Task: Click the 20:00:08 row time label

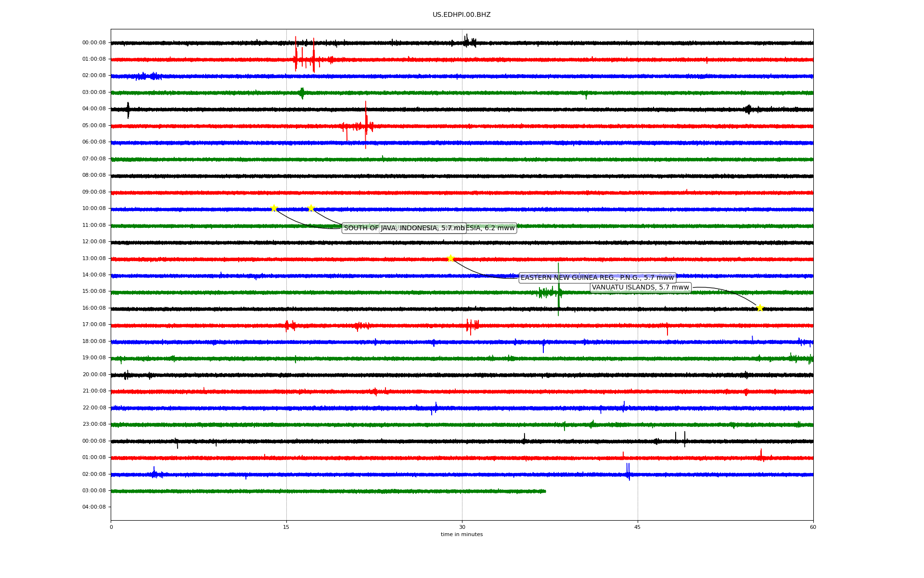Action: point(94,375)
